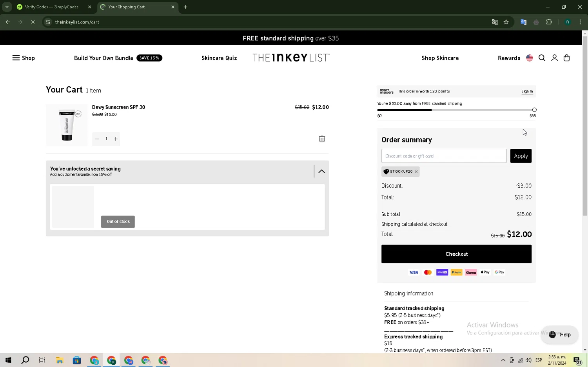Open Microsoft Store from taskbar

coord(77,360)
